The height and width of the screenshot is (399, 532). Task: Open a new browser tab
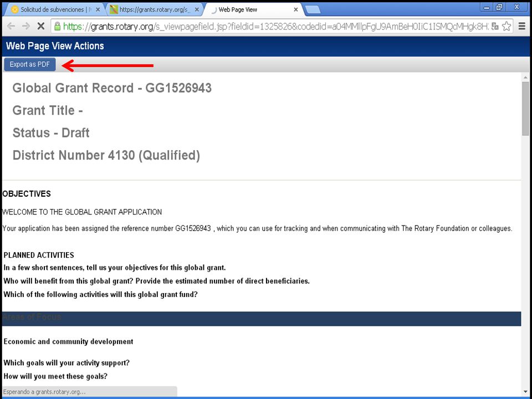pyautogui.click(x=313, y=10)
